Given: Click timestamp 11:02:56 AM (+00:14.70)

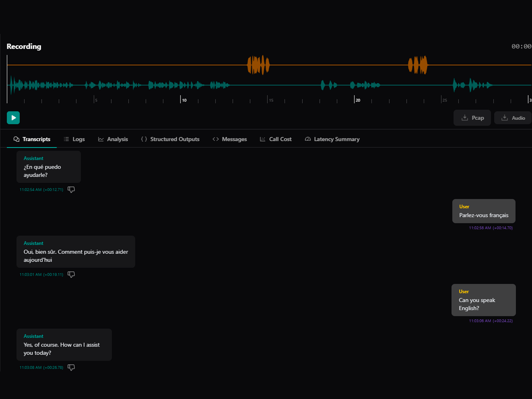Looking at the screenshot, I should 490,228.
